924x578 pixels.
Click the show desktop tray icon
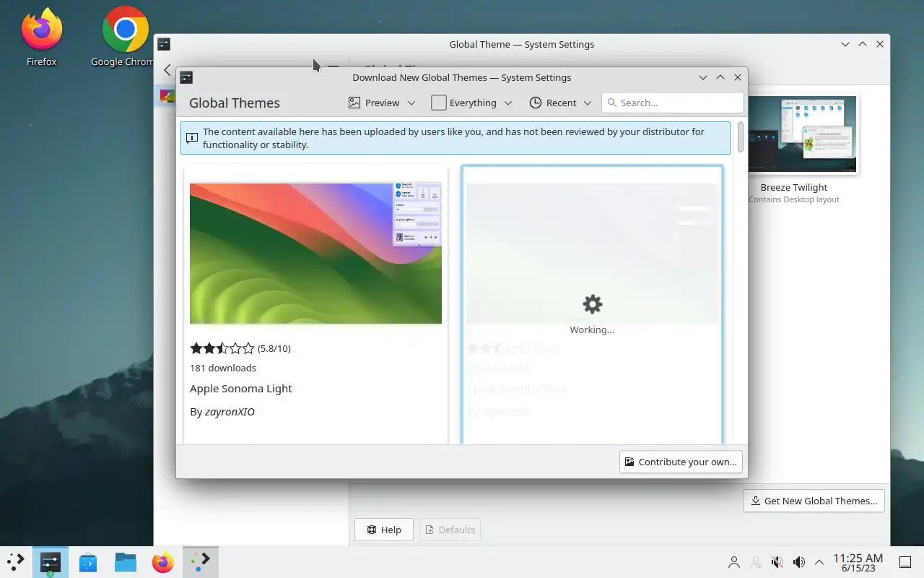(x=905, y=562)
